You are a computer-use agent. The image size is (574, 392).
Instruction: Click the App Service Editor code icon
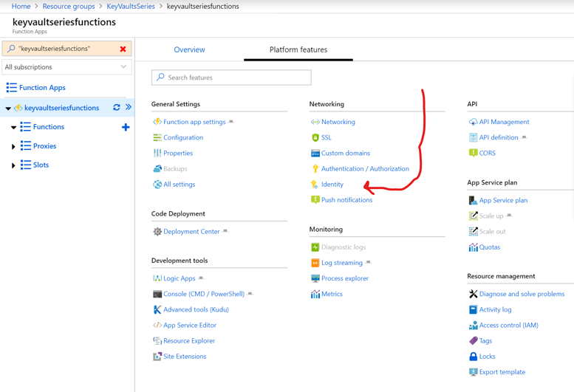point(157,325)
